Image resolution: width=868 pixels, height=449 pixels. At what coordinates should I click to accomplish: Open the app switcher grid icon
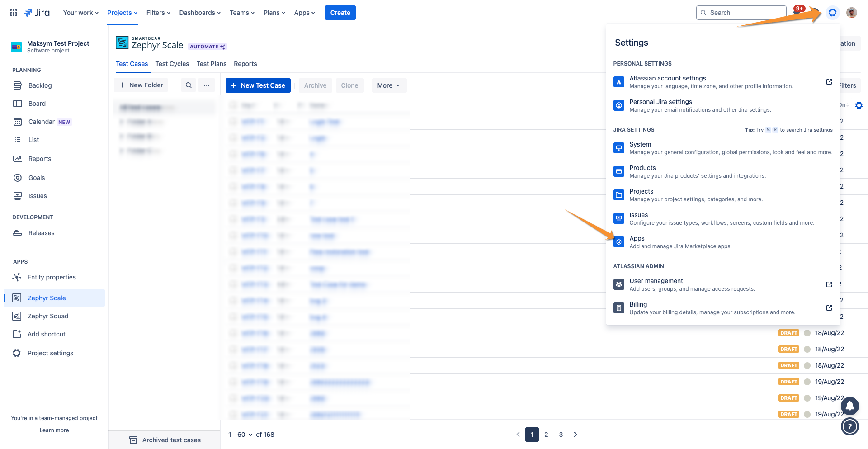pos(14,13)
